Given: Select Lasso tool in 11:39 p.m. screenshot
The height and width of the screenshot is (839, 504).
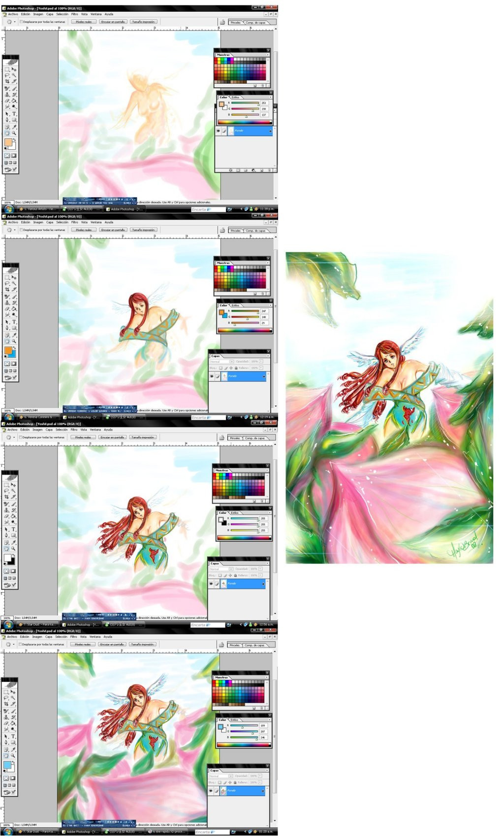Looking at the screenshot, I should 7,75.
